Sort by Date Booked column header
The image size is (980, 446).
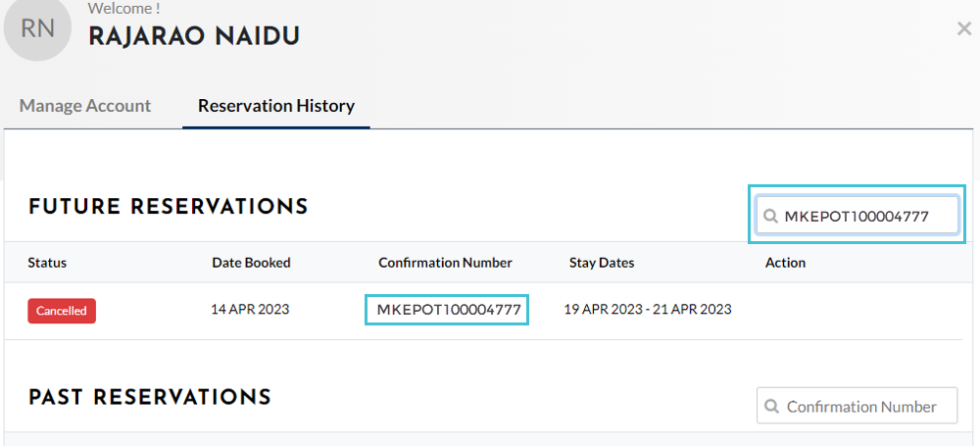coord(251,263)
